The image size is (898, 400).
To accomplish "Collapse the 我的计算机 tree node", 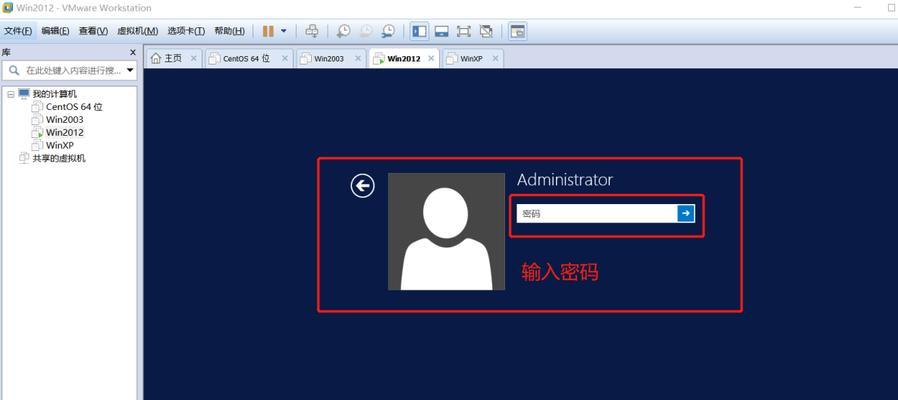I will [10, 94].
